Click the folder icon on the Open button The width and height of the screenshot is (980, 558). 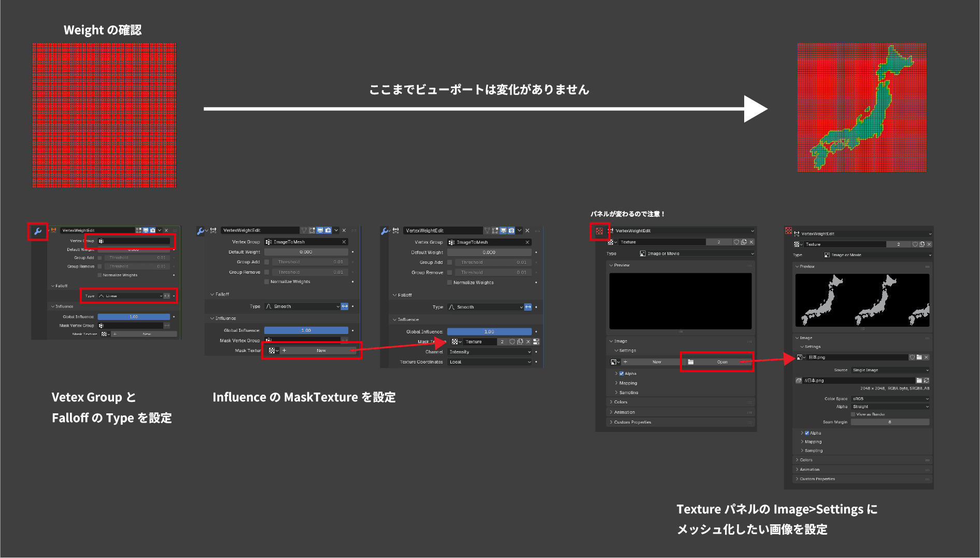691,362
